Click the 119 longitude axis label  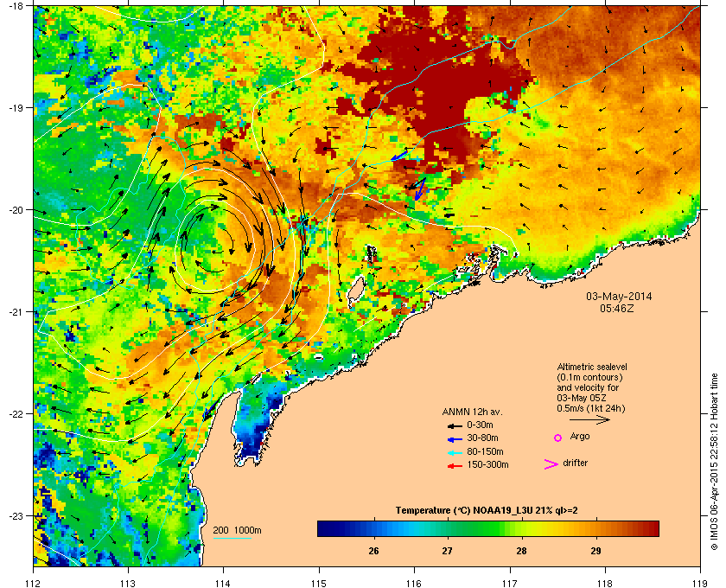[700, 583]
